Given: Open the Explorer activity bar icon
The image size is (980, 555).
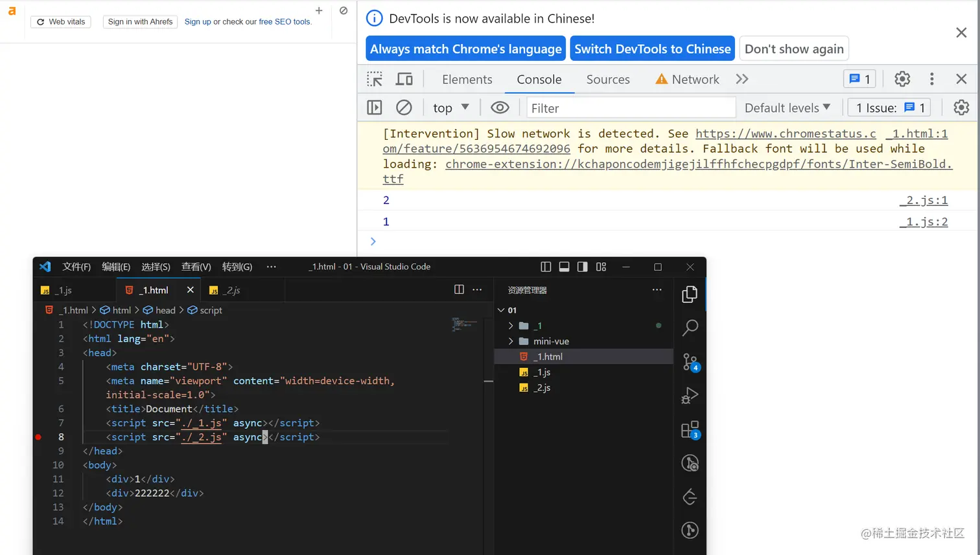Looking at the screenshot, I should click(690, 294).
